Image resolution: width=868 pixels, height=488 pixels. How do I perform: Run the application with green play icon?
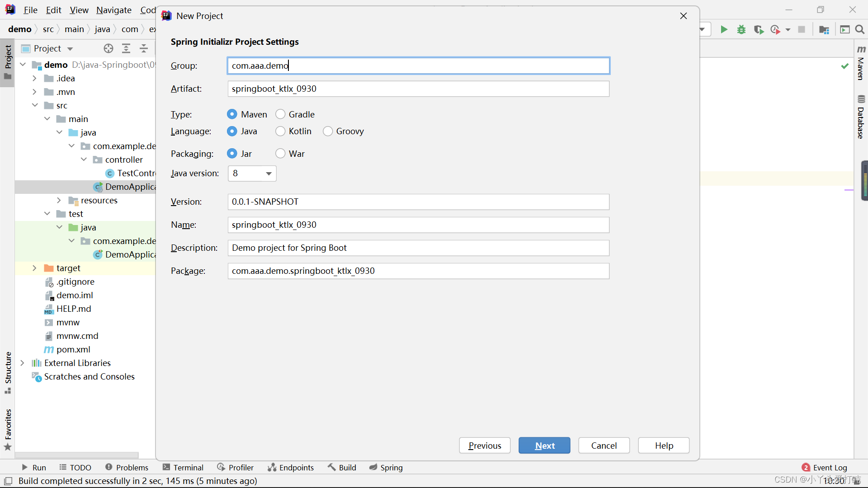724,30
